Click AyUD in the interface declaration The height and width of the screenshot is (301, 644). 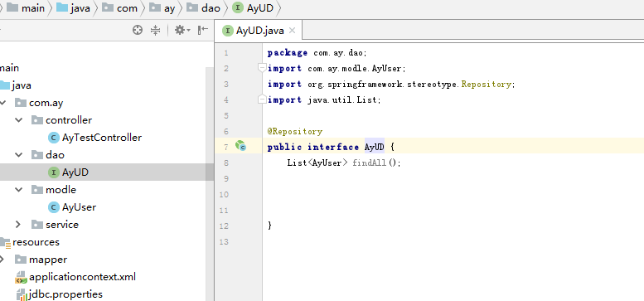[374, 147]
